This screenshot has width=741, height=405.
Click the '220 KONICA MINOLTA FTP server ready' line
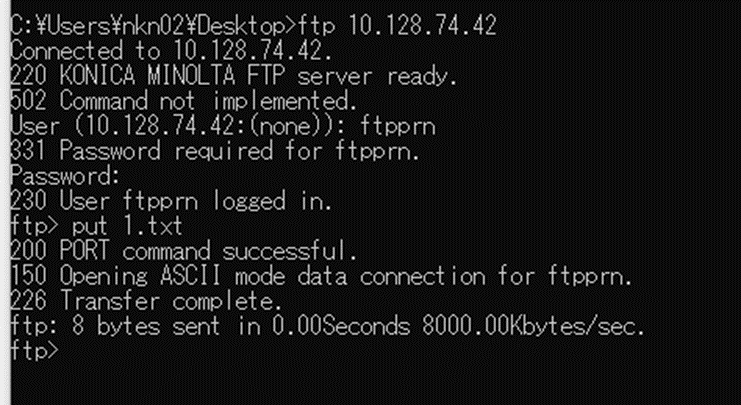pyautogui.click(x=233, y=76)
